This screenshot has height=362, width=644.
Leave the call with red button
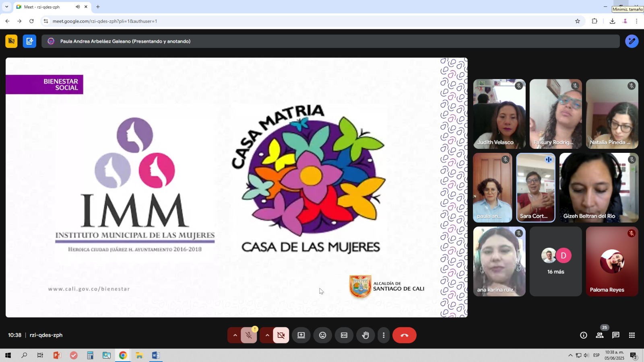404,335
